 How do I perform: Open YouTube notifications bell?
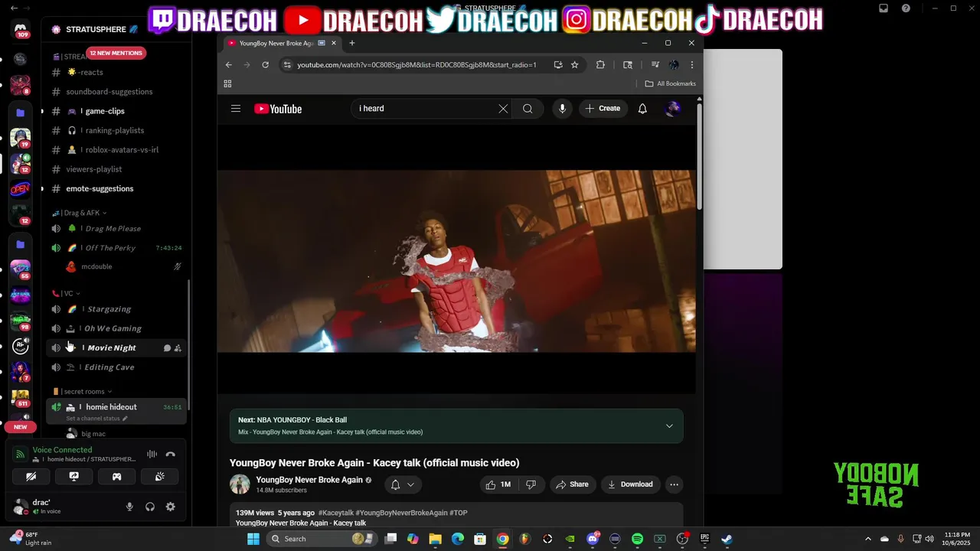[x=642, y=109]
